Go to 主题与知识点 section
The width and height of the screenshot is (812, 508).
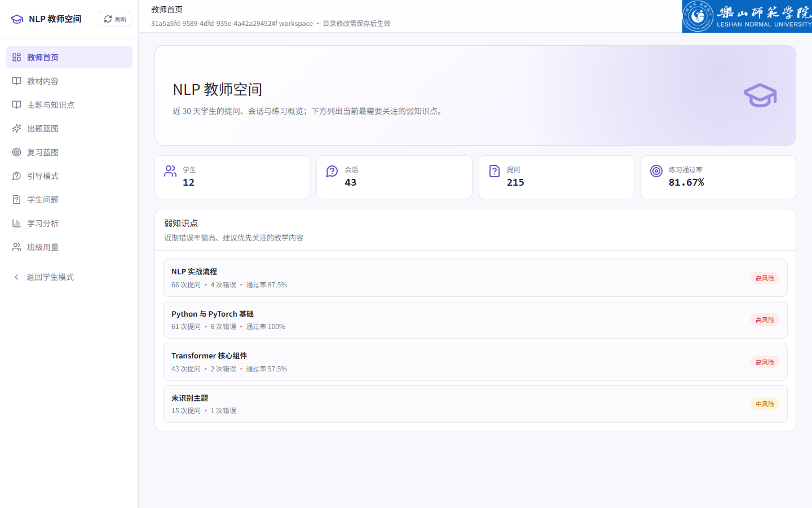pyautogui.click(x=69, y=105)
